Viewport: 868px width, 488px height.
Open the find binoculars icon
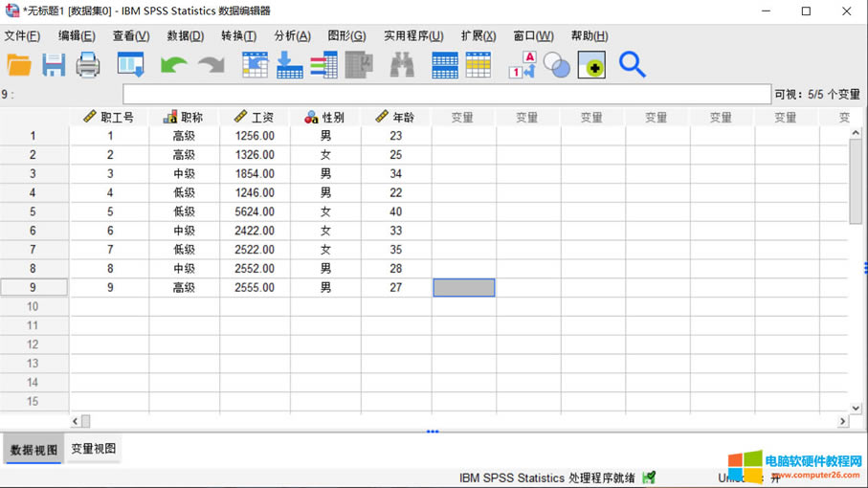pyautogui.click(x=402, y=65)
